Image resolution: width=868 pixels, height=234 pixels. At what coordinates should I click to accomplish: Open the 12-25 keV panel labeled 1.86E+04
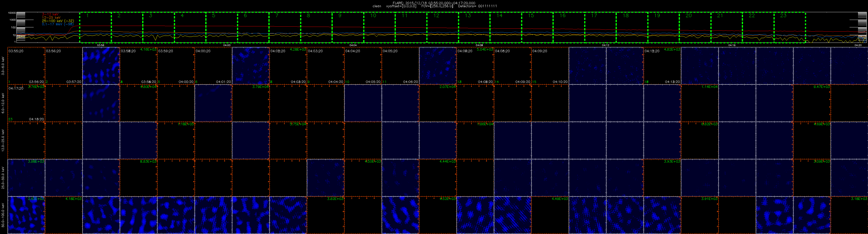475,141
